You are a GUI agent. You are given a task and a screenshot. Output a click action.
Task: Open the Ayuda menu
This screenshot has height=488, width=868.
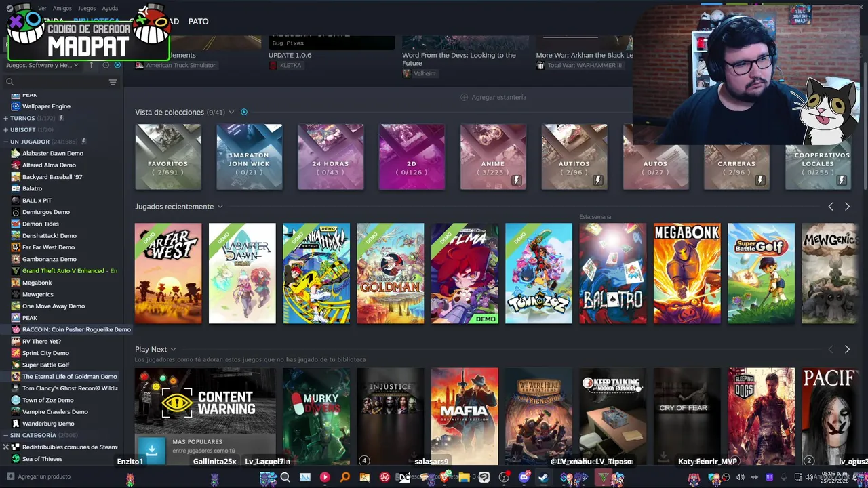[x=110, y=8]
